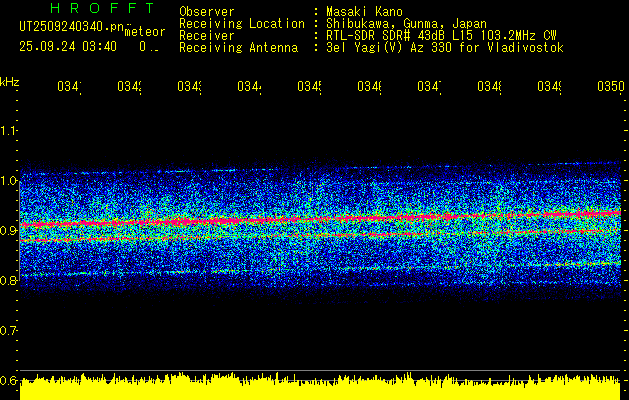Image resolution: width=629 pixels, height=400 pixels.
Task: Click the 3el Yagi antenna description
Action: (x=445, y=48)
